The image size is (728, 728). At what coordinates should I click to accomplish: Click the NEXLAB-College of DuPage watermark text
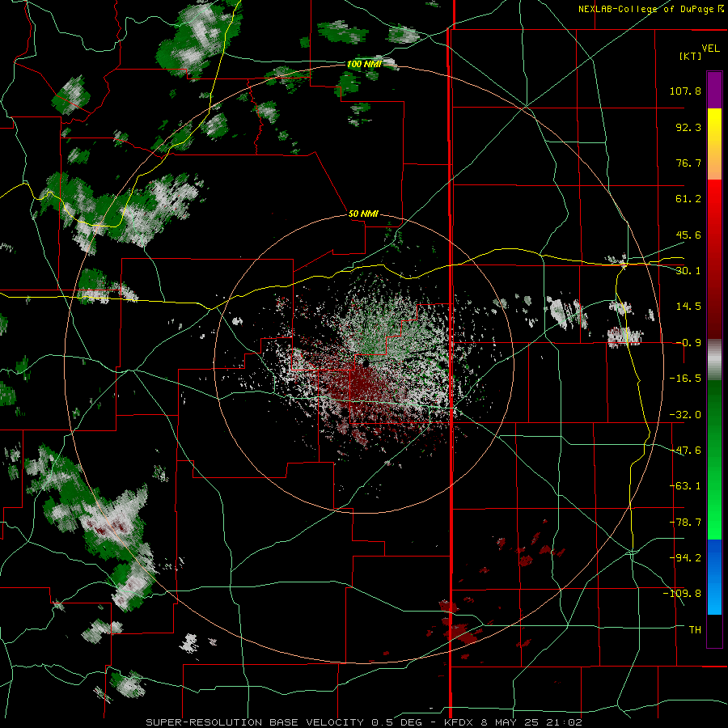pos(651,9)
